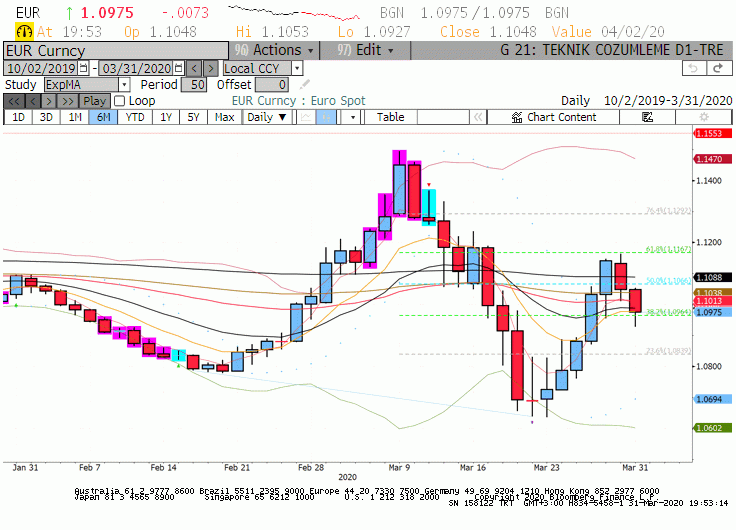Image resolution: width=736 pixels, height=530 pixels.
Task: Select the line chart type icon
Action: pos(306,117)
